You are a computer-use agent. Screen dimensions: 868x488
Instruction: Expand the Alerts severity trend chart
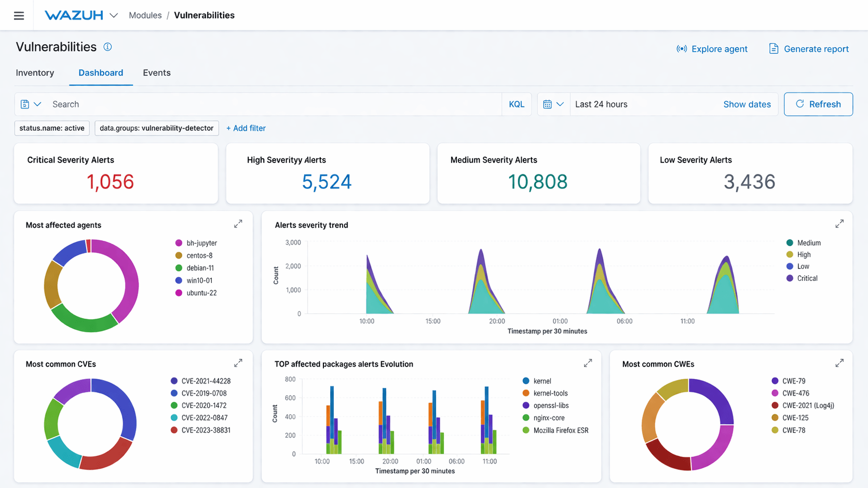[839, 224]
